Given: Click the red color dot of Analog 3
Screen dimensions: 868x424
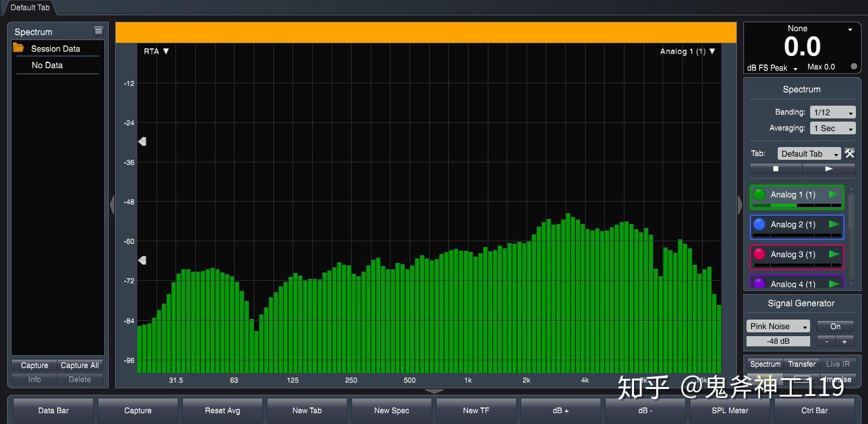Looking at the screenshot, I should 759,254.
